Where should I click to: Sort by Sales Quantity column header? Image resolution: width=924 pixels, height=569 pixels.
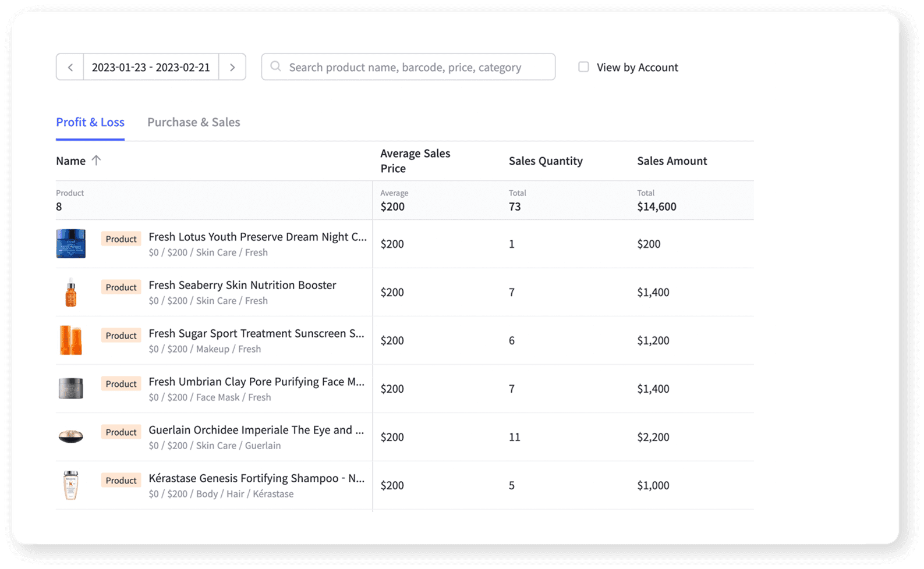pyautogui.click(x=546, y=161)
